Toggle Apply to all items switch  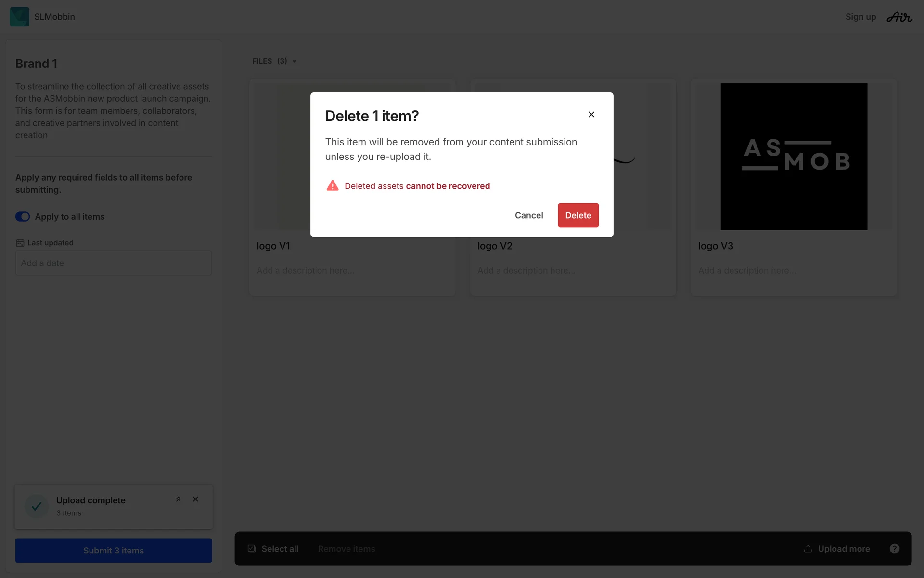(23, 217)
